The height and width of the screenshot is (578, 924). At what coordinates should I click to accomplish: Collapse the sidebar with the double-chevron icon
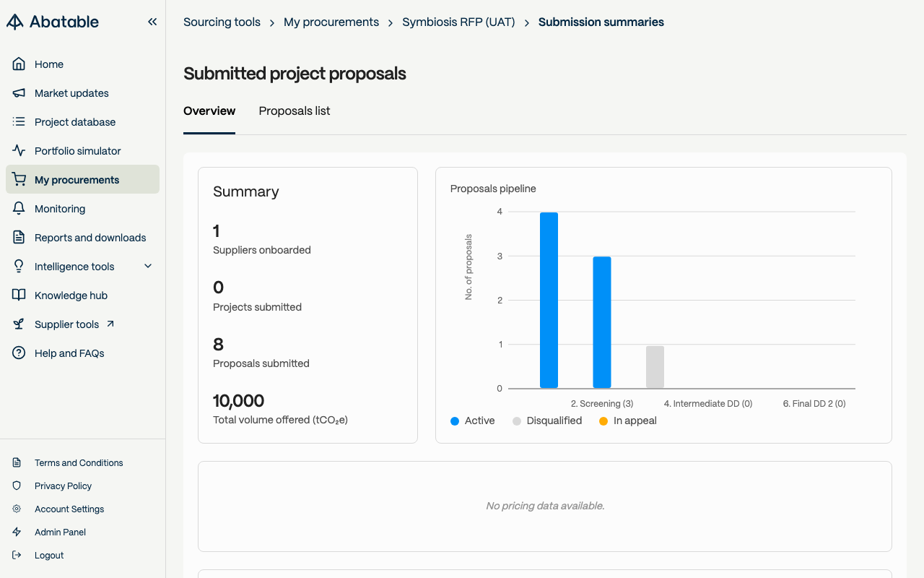(x=152, y=22)
